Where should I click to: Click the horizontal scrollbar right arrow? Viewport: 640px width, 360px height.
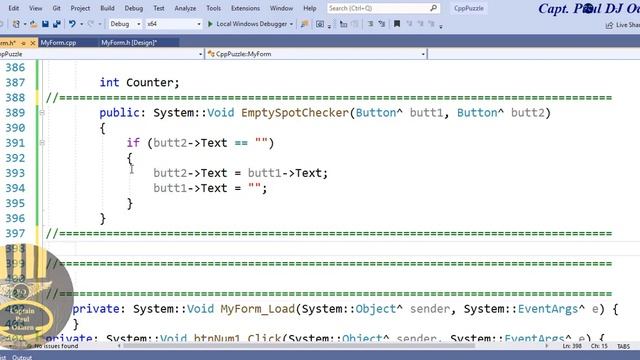547,346
